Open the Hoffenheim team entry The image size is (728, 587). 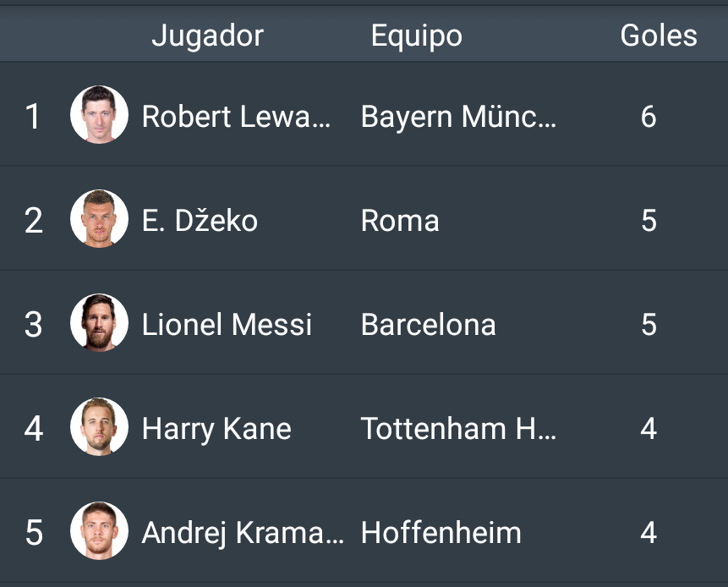tap(441, 532)
